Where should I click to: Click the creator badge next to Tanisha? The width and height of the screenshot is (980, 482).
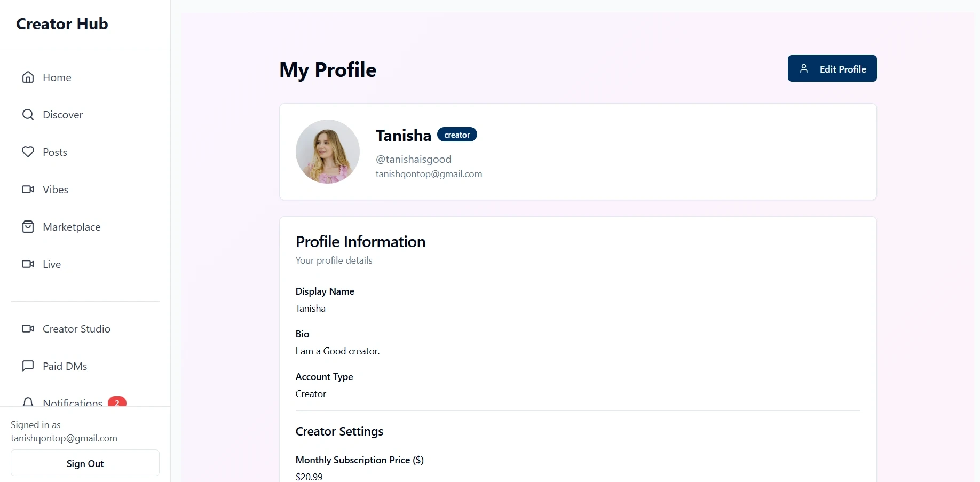(x=457, y=135)
